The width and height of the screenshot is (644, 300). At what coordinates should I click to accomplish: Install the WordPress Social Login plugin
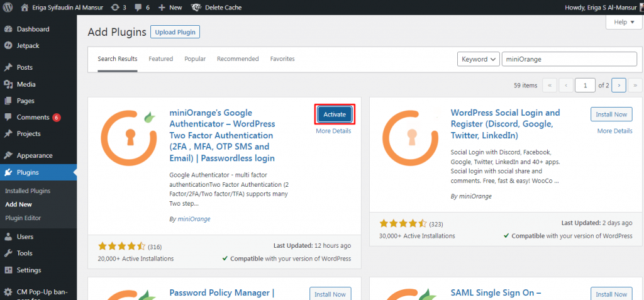click(611, 114)
